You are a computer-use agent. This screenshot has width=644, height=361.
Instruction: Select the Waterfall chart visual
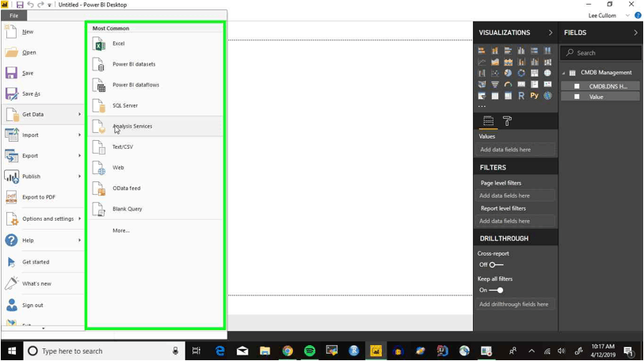click(x=482, y=73)
